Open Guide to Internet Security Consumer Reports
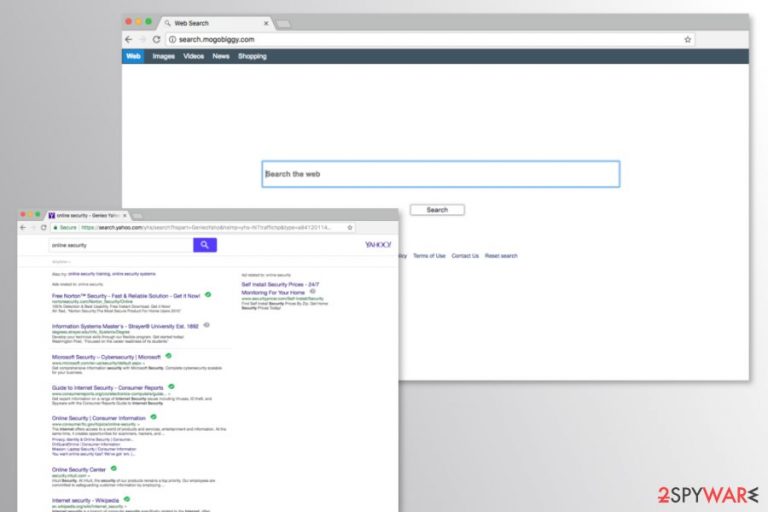 coord(108,388)
